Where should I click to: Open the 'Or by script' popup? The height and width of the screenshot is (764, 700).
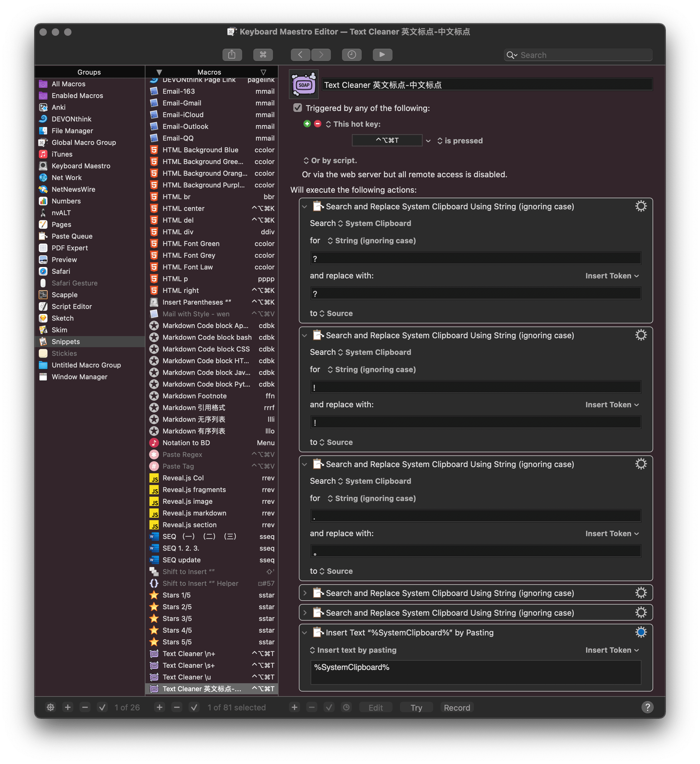click(x=330, y=161)
